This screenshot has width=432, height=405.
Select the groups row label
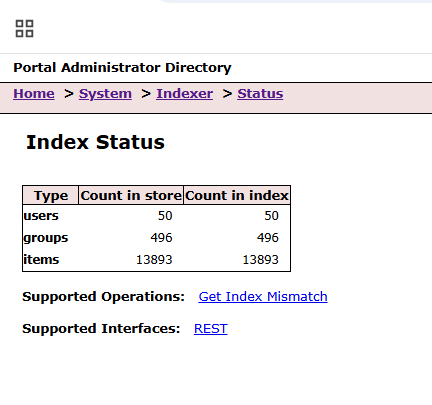(x=46, y=238)
